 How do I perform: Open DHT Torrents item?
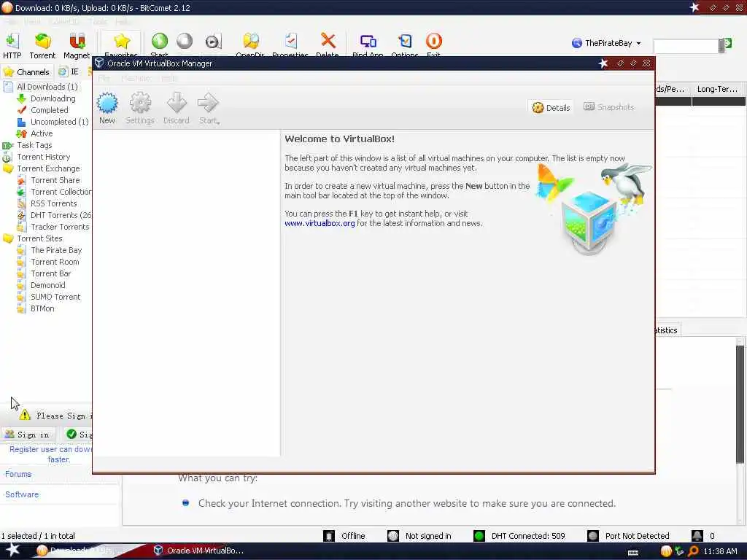(x=61, y=215)
